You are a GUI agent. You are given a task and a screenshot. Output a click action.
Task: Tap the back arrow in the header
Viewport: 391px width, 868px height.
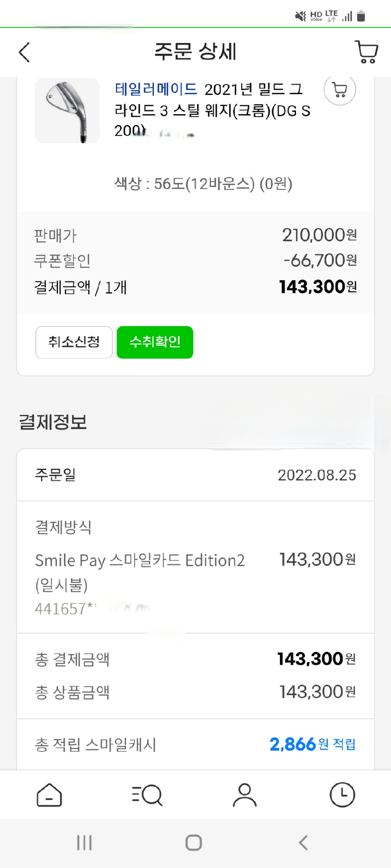24,52
